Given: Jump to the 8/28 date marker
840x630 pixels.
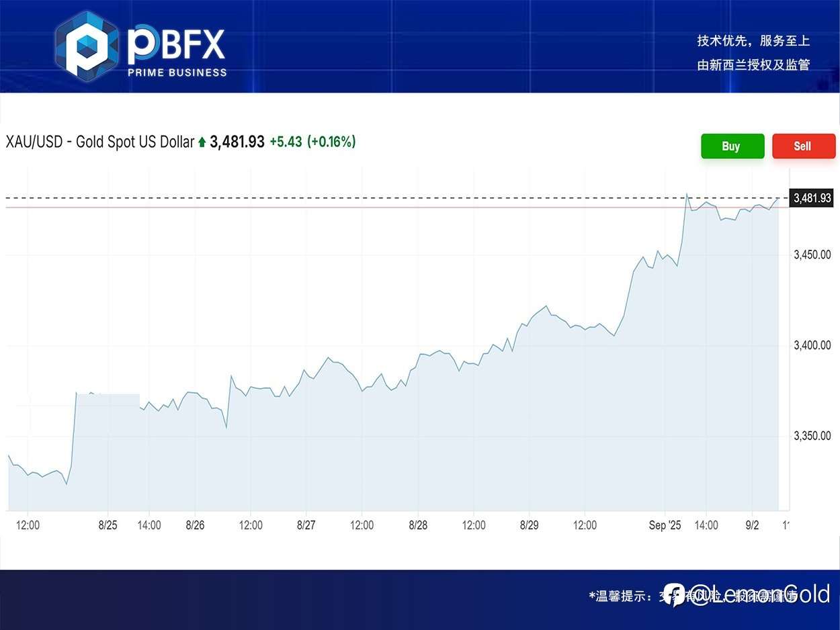Looking at the screenshot, I should (x=418, y=525).
